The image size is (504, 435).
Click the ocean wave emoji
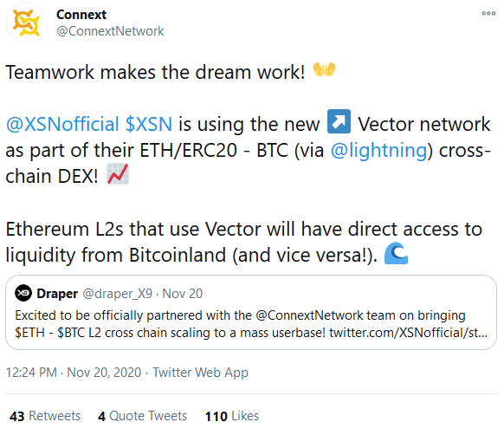point(396,253)
